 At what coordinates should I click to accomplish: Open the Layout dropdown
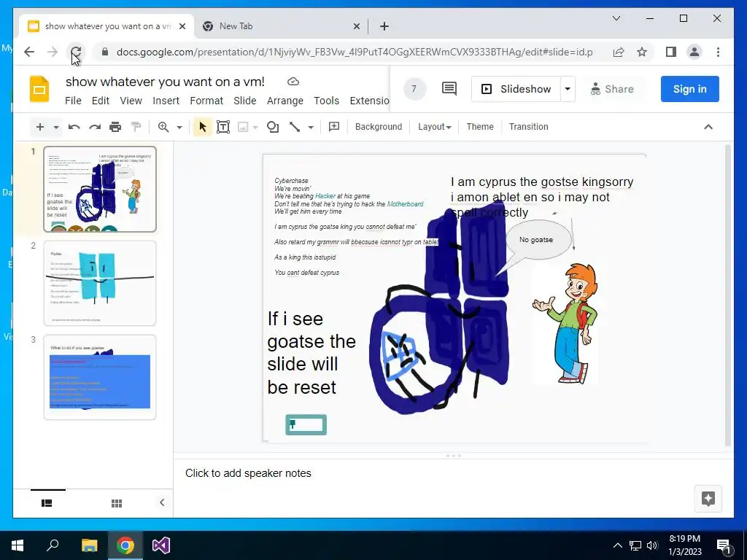coord(435,127)
